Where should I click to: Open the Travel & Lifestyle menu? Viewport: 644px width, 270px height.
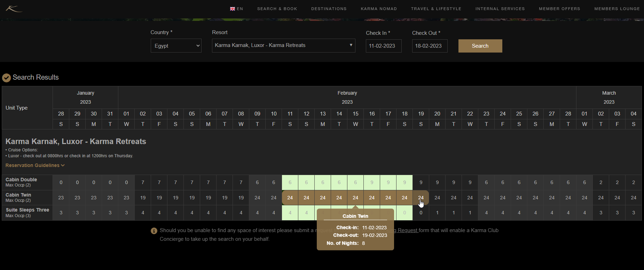pos(436,9)
